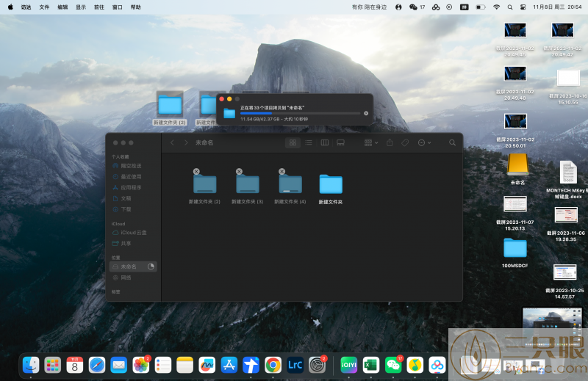Click the copy progress bar
The width and height of the screenshot is (588, 381).
tap(300, 113)
